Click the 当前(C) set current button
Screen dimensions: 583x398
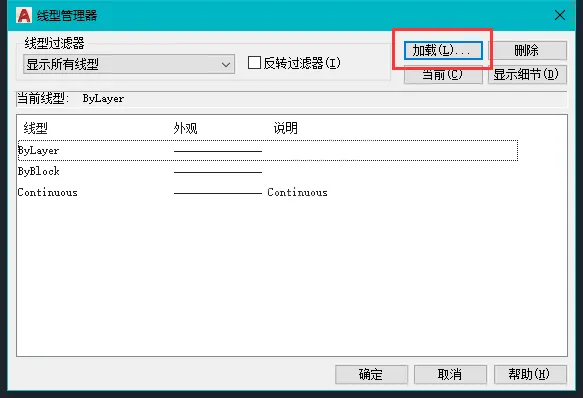pos(443,75)
